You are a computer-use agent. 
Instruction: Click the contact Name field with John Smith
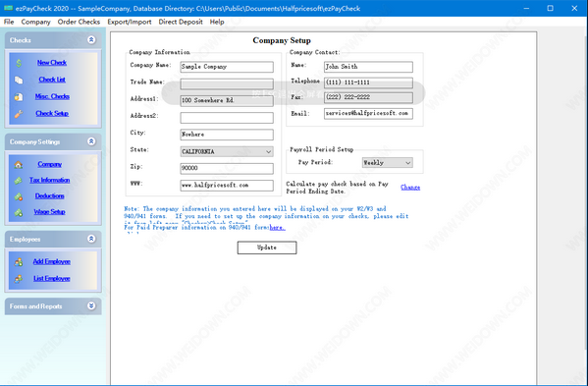[368, 67]
